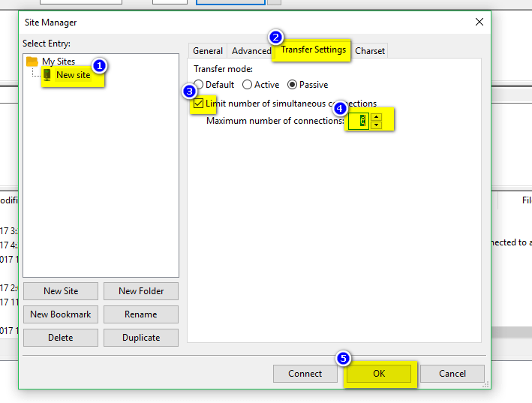This screenshot has height=403, width=532.
Task: Open the General tab
Action: (x=208, y=51)
